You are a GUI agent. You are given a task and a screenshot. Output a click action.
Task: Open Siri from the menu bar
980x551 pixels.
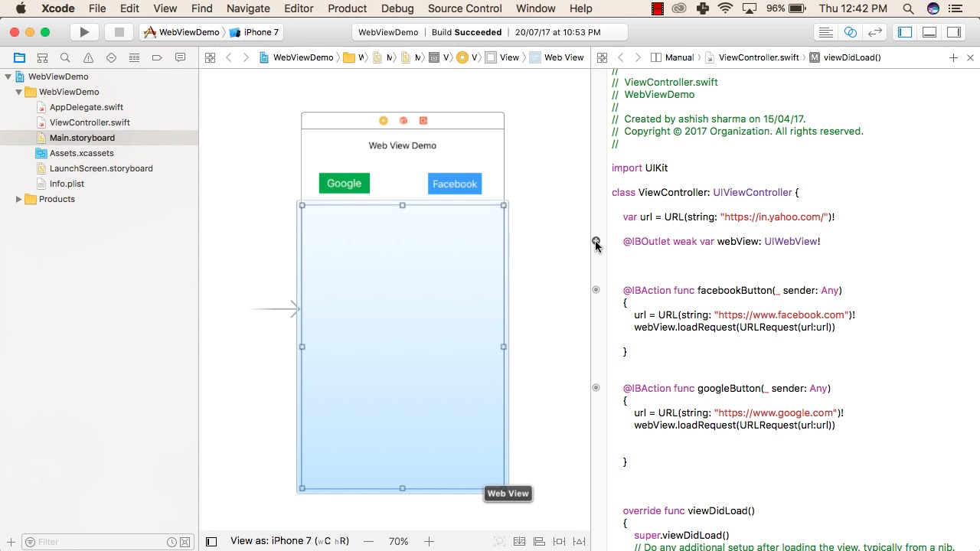pyautogui.click(x=933, y=8)
